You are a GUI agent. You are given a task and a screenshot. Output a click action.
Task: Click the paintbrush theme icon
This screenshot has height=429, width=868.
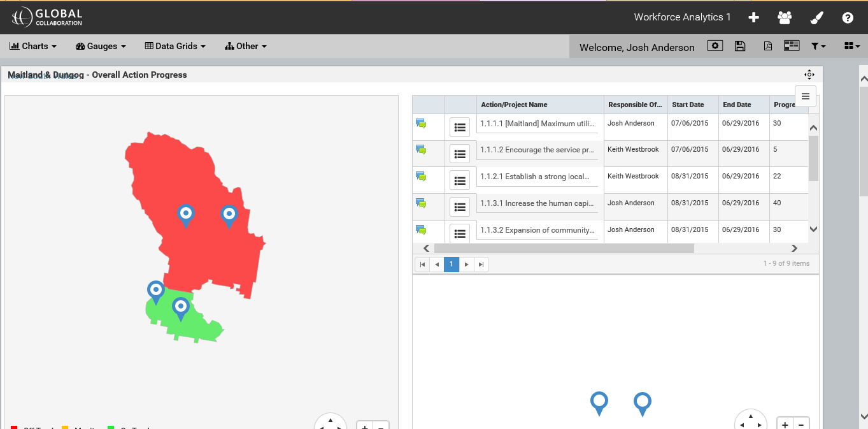(816, 18)
